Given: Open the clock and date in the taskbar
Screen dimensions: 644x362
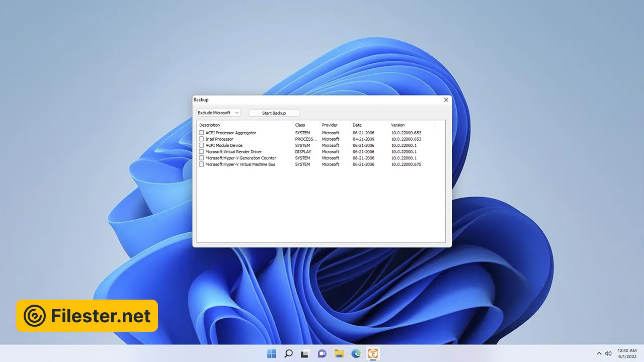Looking at the screenshot, I should coord(626,353).
